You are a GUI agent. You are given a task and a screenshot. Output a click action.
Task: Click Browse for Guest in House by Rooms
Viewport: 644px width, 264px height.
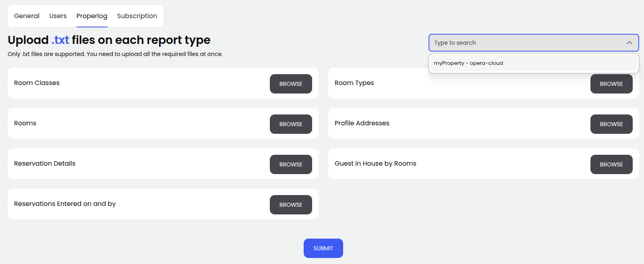pyautogui.click(x=611, y=164)
